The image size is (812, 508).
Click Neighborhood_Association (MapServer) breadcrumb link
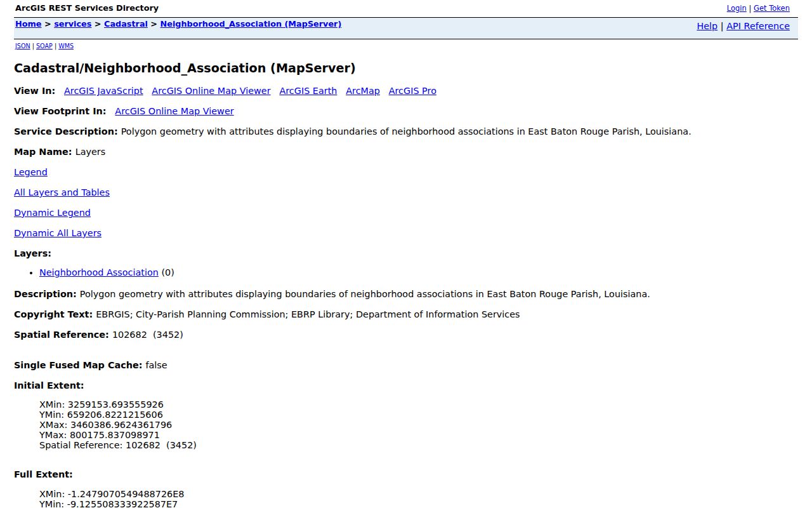pos(251,24)
